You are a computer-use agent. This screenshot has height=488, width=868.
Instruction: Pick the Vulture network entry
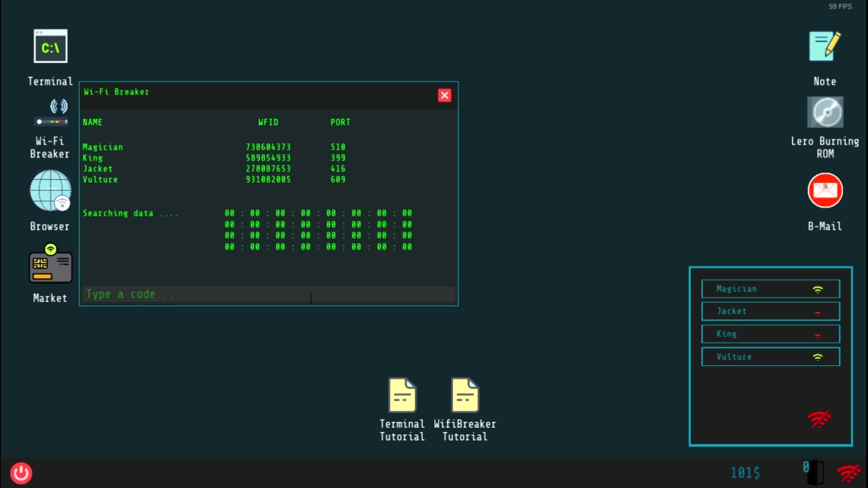(770, 357)
